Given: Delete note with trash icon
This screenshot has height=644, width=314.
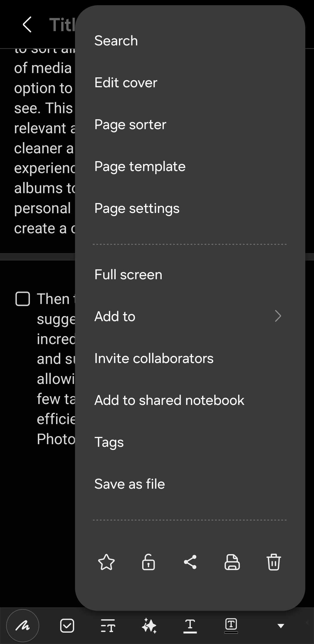Looking at the screenshot, I should [274, 562].
